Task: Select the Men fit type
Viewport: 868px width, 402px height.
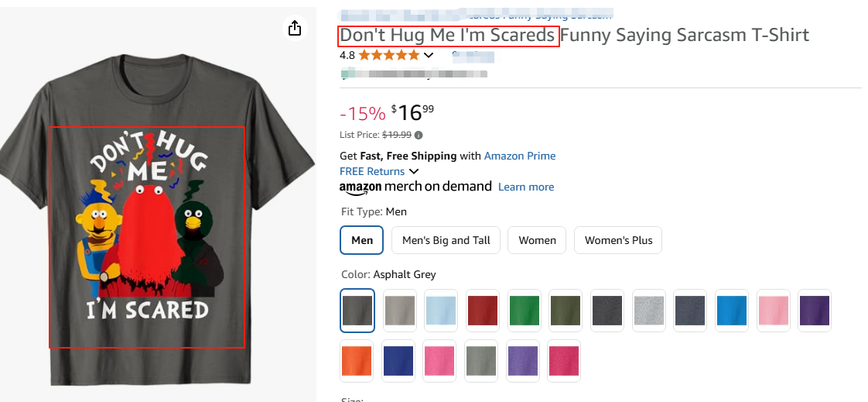Action: click(362, 240)
